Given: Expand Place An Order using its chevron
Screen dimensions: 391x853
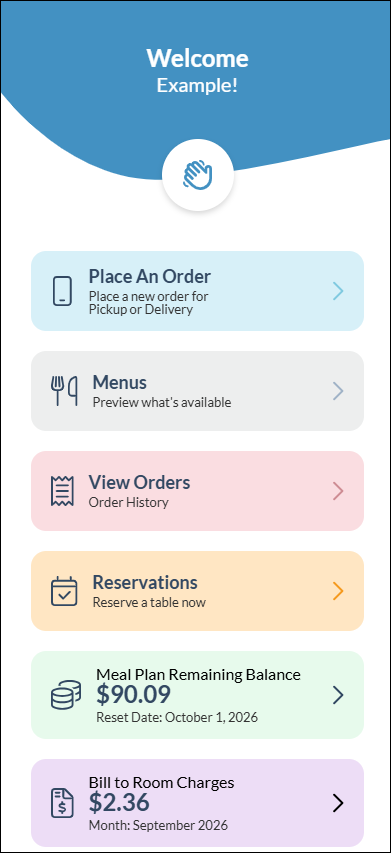Looking at the screenshot, I should (338, 291).
